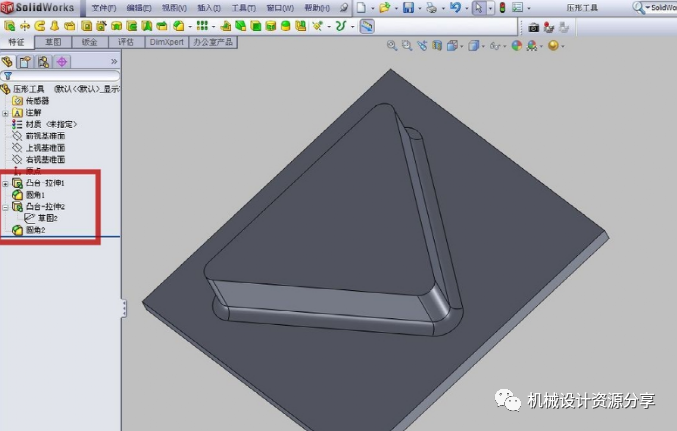This screenshot has width=677, height=431.
Task: Open the ConfigurationManager tab icon
Action: point(43,62)
